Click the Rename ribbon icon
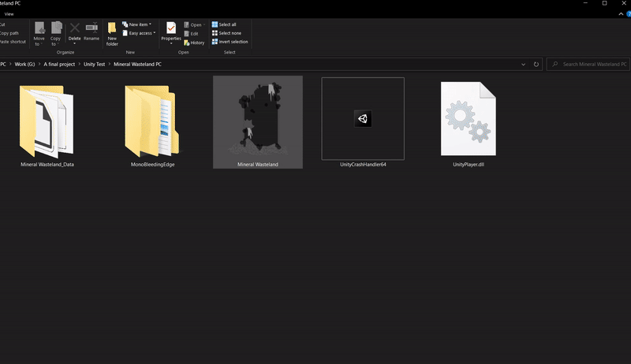 tap(91, 32)
